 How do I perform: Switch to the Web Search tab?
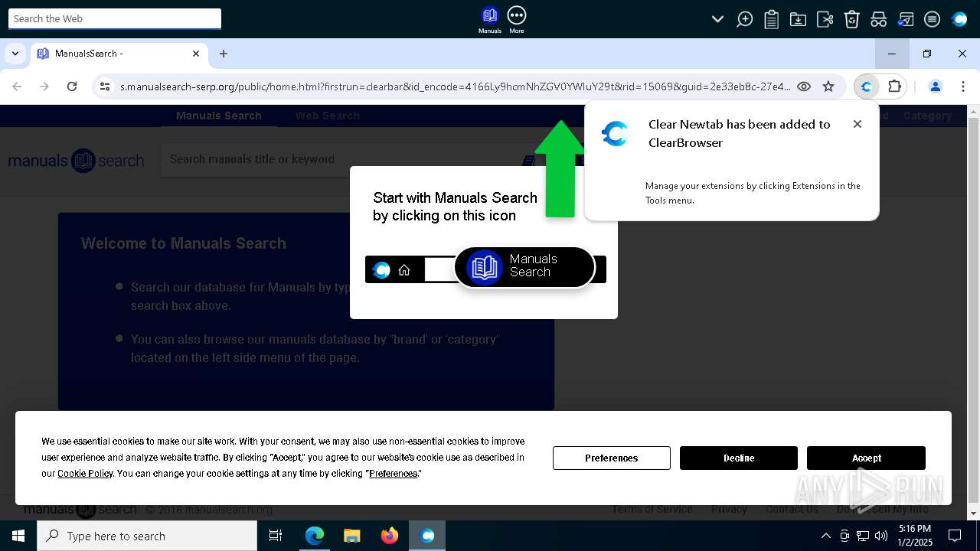click(328, 116)
